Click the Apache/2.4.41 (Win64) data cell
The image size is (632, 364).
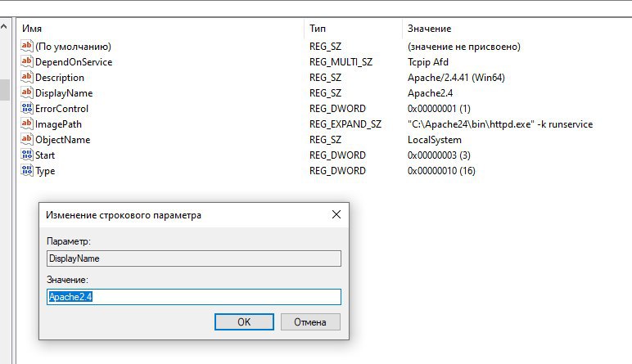[456, 78]
